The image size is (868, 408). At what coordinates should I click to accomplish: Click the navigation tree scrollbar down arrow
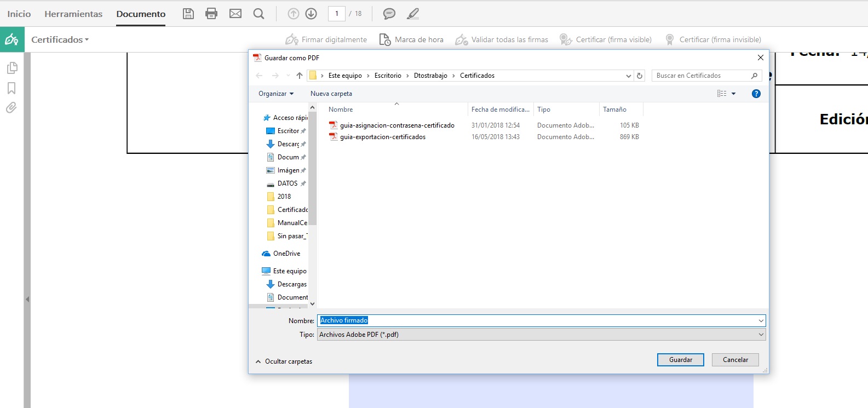[313, 304]
